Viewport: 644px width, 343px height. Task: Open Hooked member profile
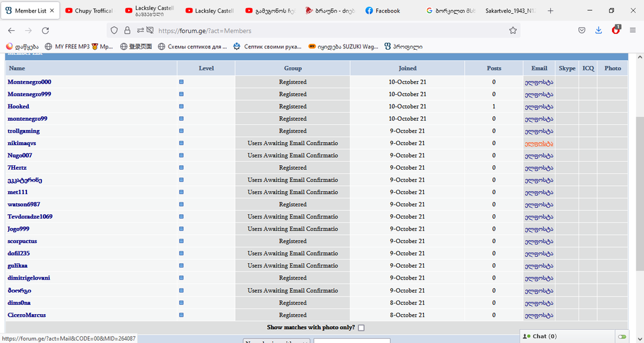click(x=18, y=107)
